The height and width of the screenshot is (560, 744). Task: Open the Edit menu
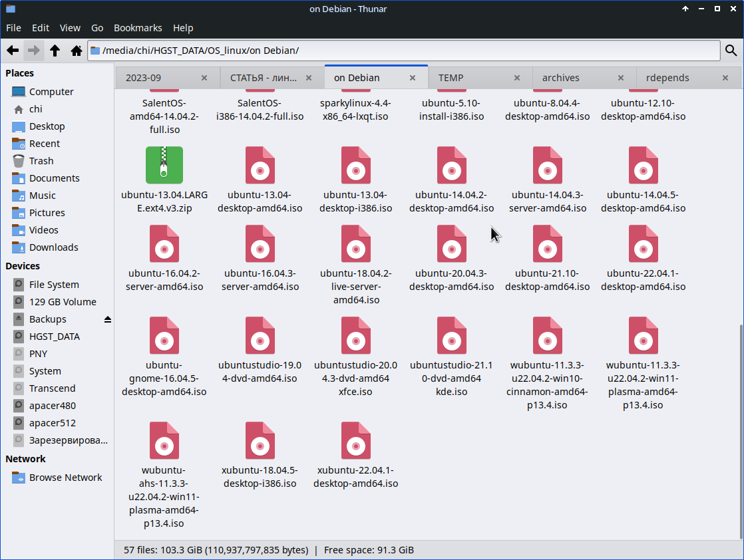coord(41,28)
